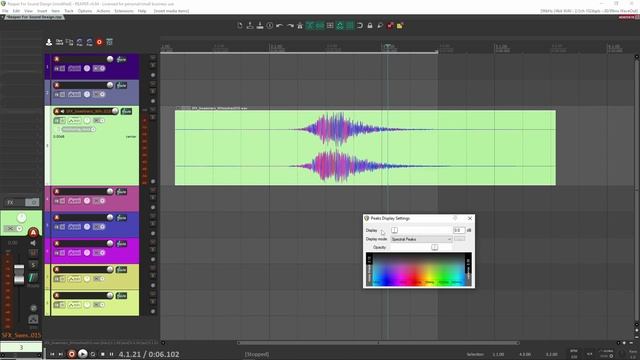Image resolution: width=640 pixels, height=360 pixels.
Task: Toggle the locking padlock icon
Action: point(370,26)
